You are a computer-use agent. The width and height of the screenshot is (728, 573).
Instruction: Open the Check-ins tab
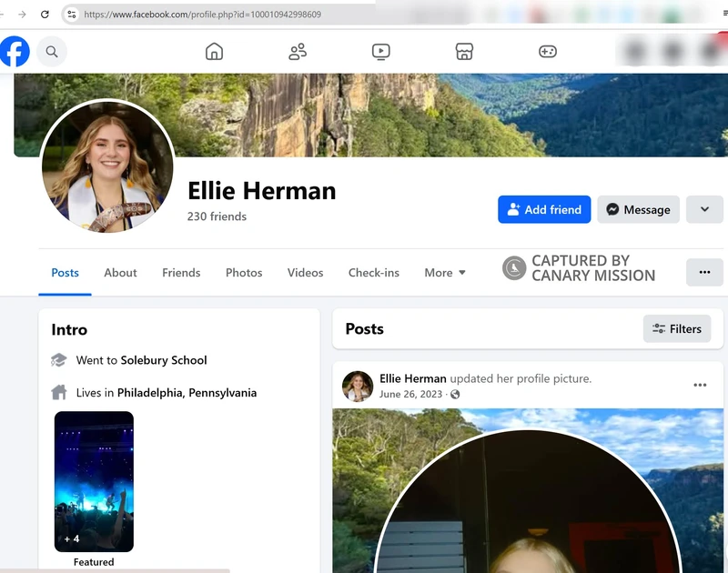(x=373, y=273)
